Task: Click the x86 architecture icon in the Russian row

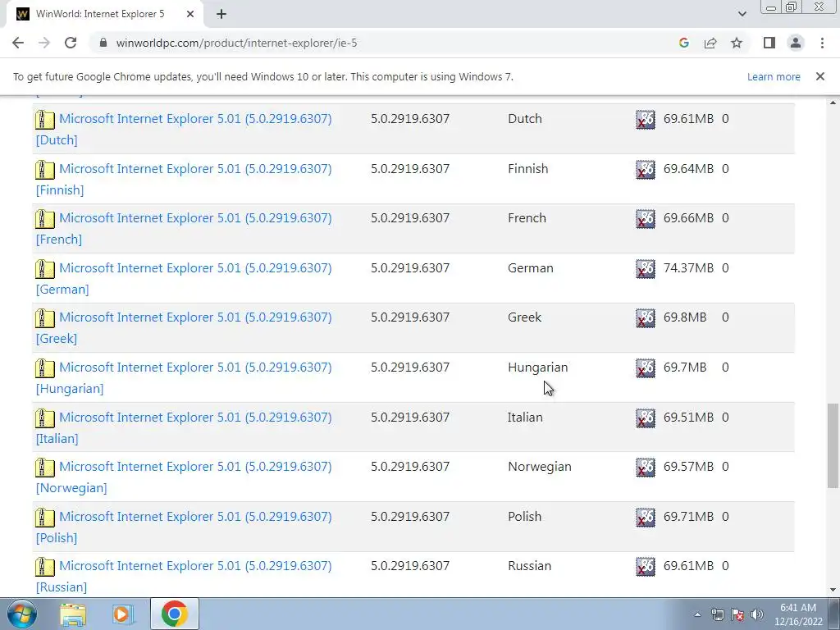Action: 646,566
